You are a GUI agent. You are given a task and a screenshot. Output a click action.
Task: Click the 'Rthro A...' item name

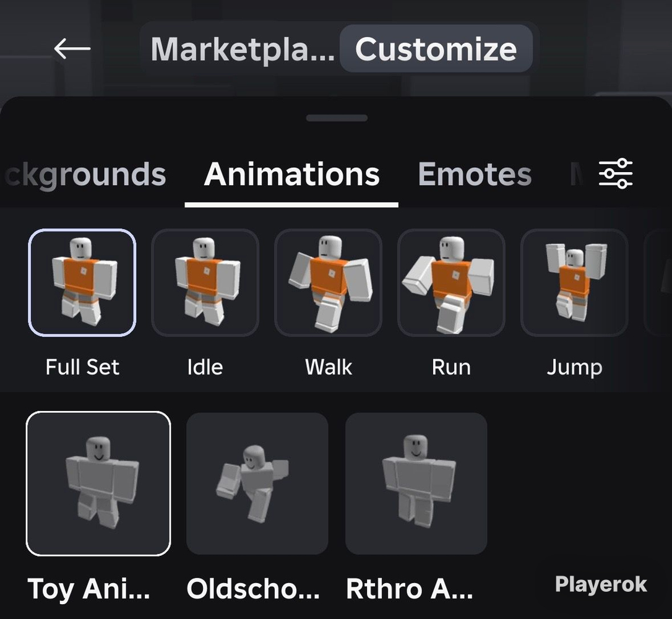tap(409, 588)
